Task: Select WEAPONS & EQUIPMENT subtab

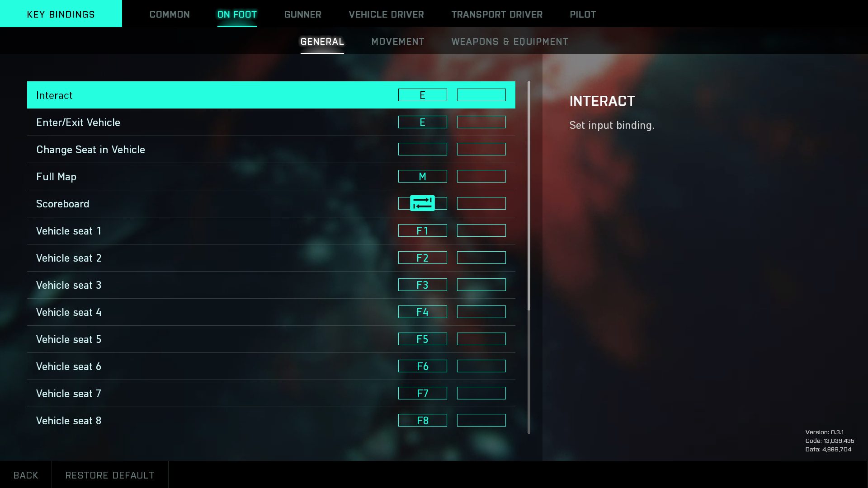Action: click(x=509, y=41)
